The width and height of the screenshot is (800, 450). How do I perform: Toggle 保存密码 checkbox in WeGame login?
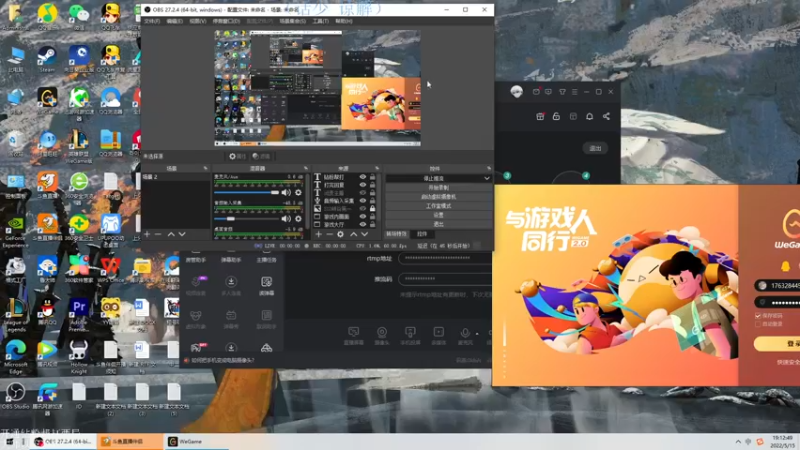pos(758,316)
